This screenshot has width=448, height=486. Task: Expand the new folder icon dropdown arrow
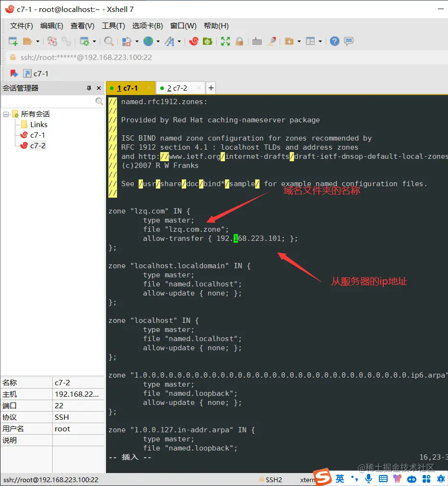pyautogui.click(x=299, y=41)
